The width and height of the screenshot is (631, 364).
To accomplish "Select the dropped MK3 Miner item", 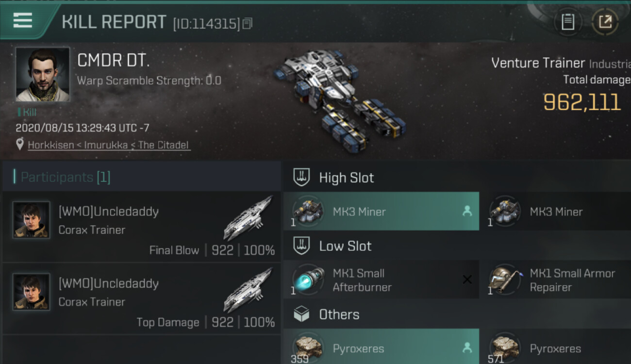I will pyautogui.click(x=381, y=211).
